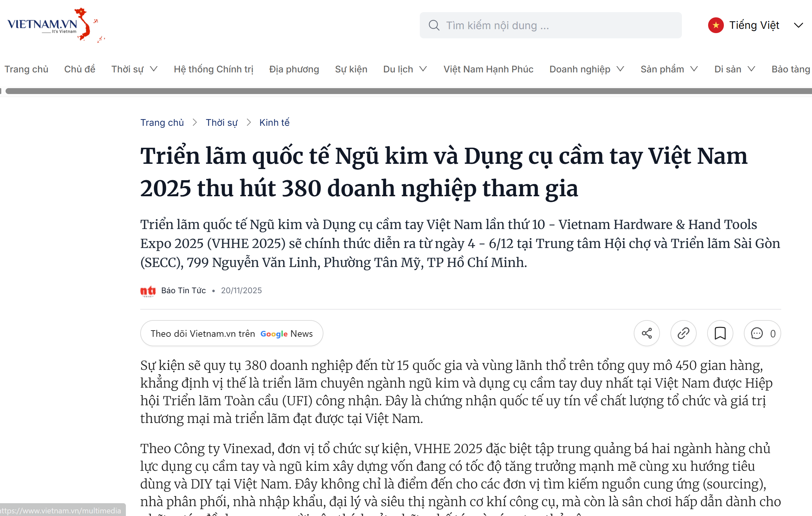Open the Tiếng Việt language dropdown

click(798, 25)
